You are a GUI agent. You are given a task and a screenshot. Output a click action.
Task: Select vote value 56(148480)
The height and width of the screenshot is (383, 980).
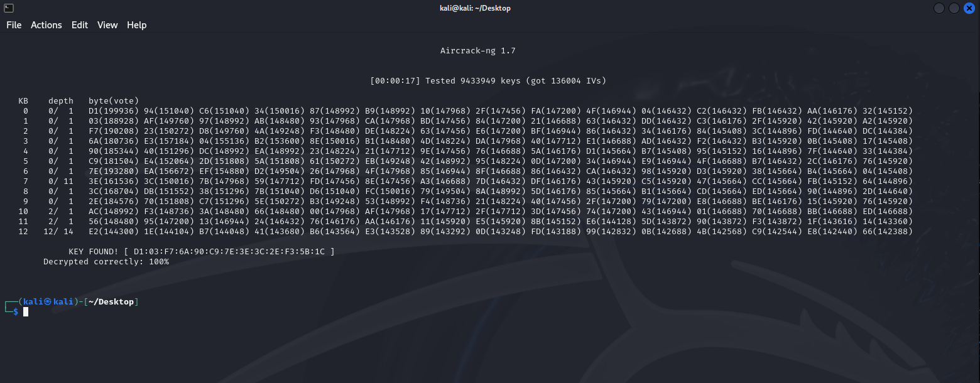coord(114,222)
